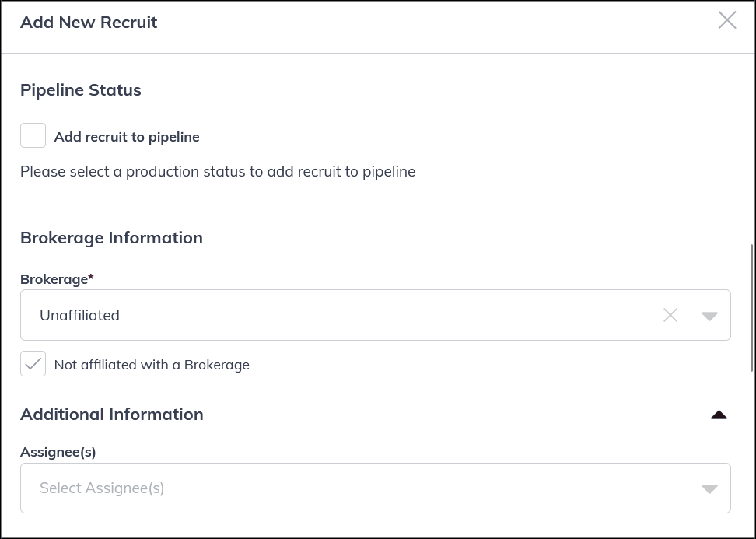The height and width of the screenshot is (539, 756).
Task: Click the right-side scrollbar
Action: [x=751, y=296]
